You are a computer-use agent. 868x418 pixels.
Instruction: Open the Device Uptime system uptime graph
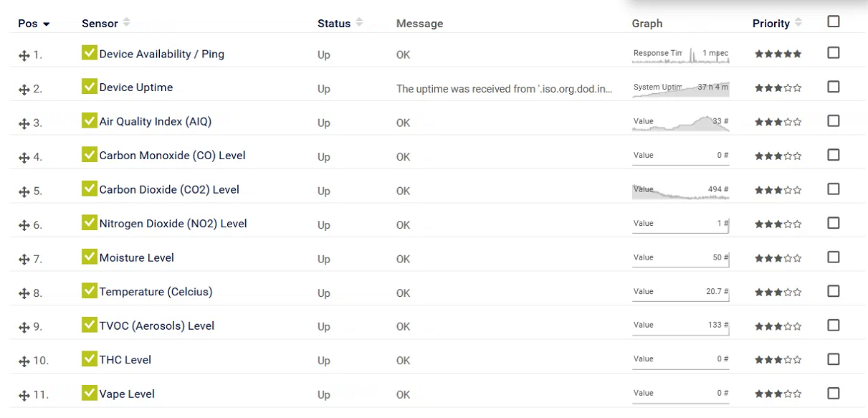[680, 89]
